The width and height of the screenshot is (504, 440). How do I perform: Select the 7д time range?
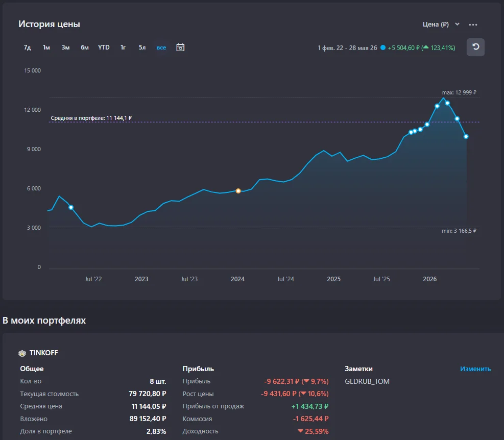click(x=28, y=47)
